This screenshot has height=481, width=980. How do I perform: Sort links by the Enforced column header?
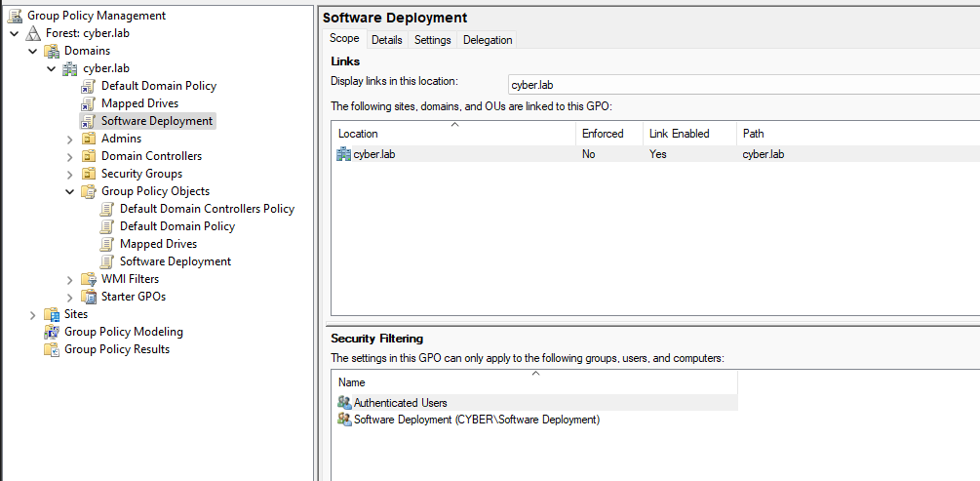pos(602,134)
